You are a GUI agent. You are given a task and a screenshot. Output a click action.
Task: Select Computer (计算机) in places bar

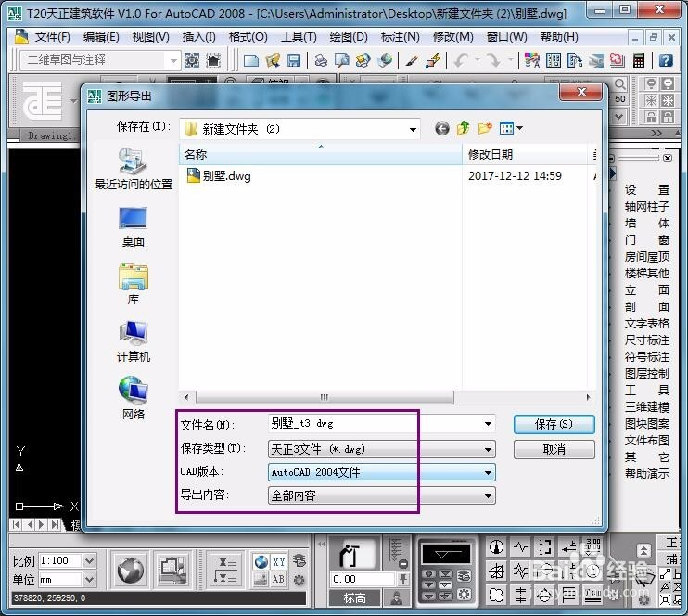[x=134, y=342]
